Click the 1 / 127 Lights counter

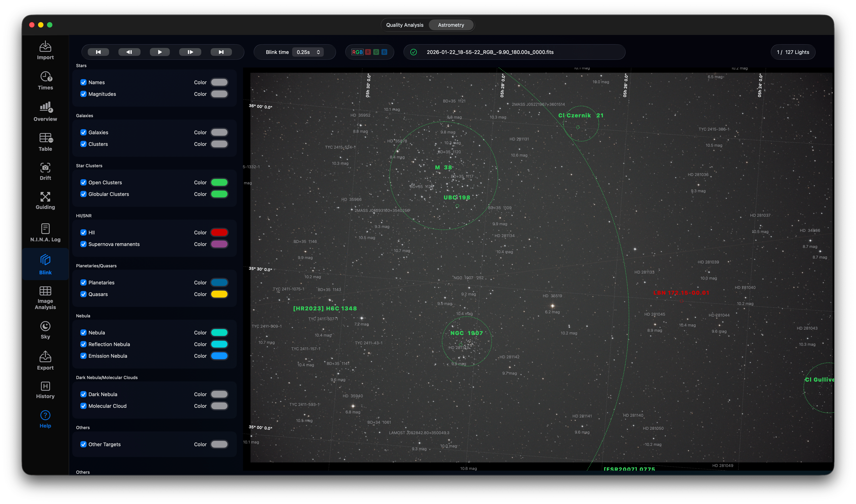(x=793, y=52)
